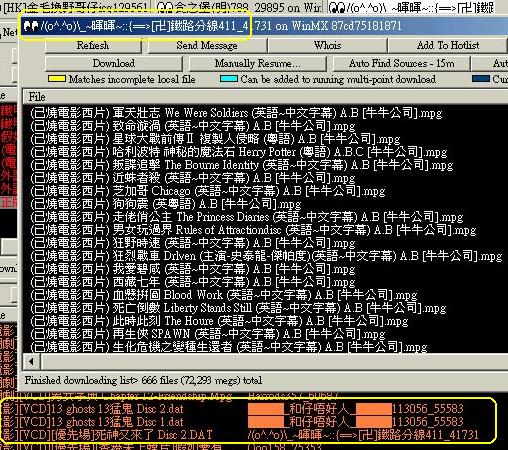The height and width of the screenshot is (450, 508).
Task: Click the Download button
Action: click(114, 63)
